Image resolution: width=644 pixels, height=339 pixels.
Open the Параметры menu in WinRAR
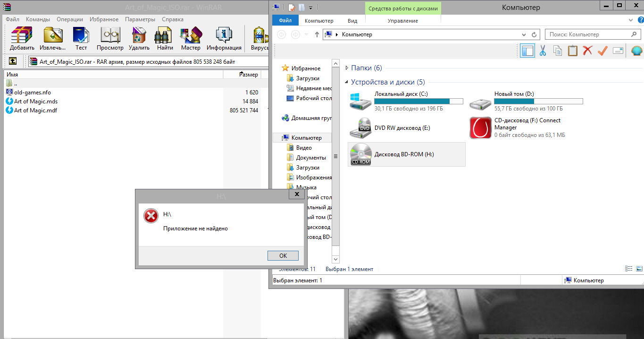tap(140, 19)
